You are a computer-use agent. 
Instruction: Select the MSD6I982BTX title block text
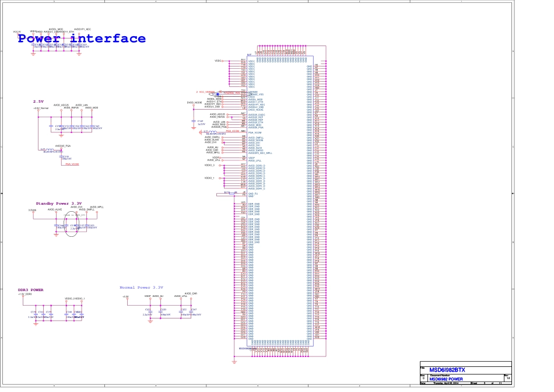pos(447,370)
